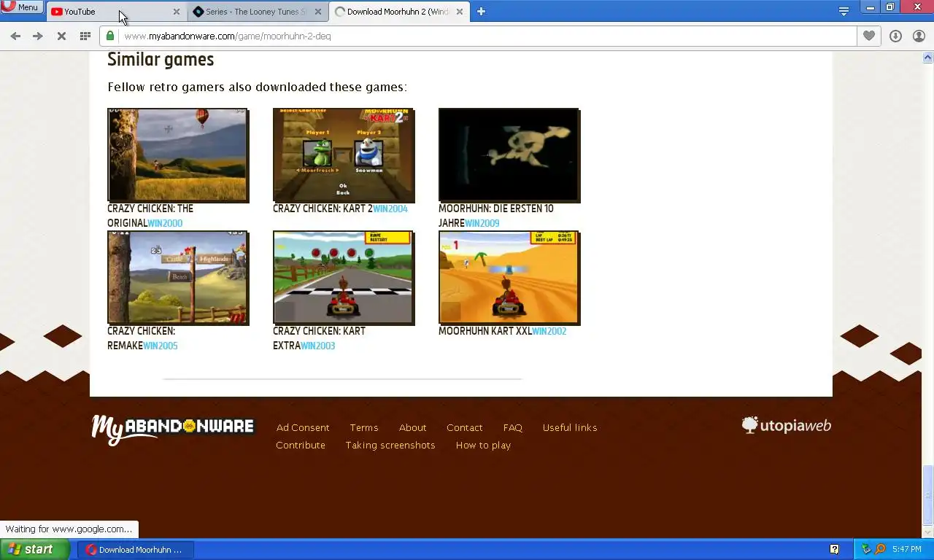Image resolution: width=934 pixels, height=560 pixels.
Task: Click the Crazy Chicken: Kart 2 title link
Action: (x=323, y=209)
